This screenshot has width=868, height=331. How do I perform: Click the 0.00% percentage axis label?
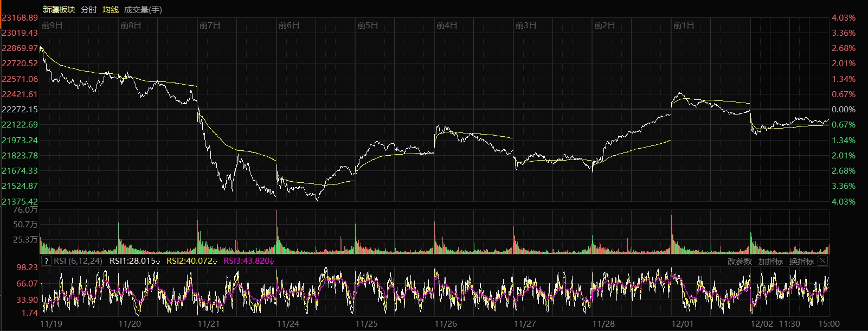[844, 109]
